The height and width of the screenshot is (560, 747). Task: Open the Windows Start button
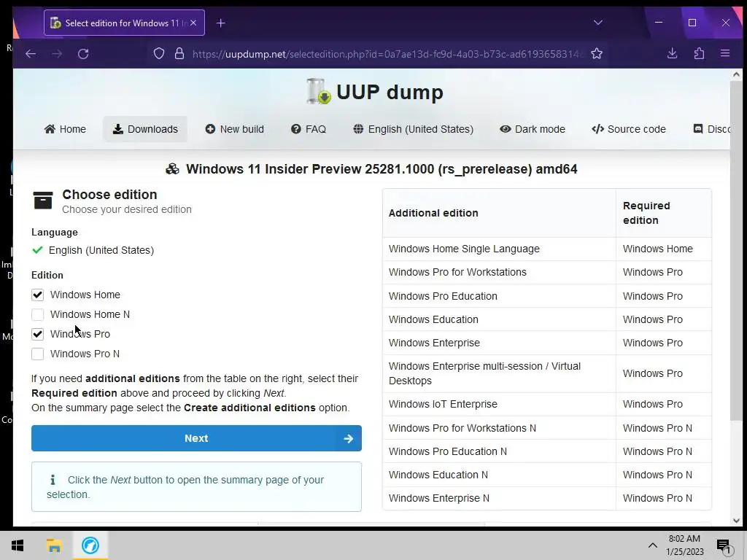(x=18, y=545)
